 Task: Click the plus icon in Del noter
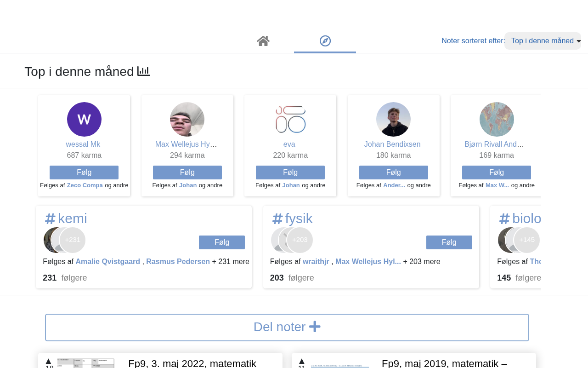pyautogui.click(x=315, y=327)
